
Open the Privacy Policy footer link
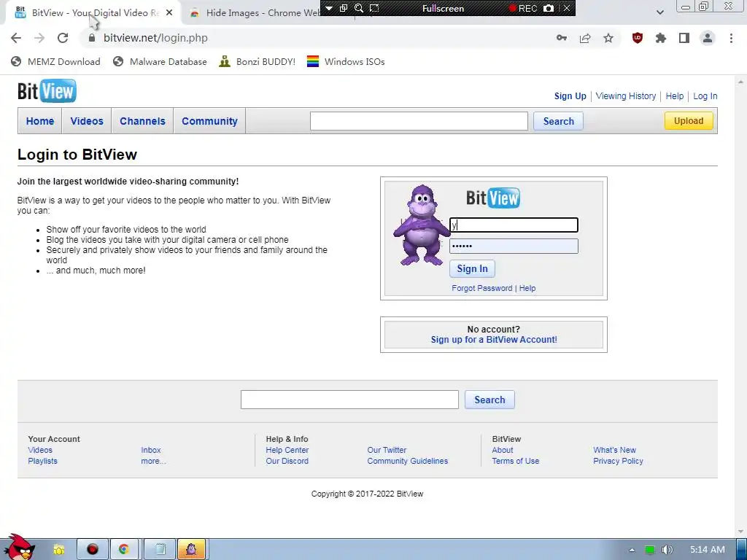click(618, 461)
